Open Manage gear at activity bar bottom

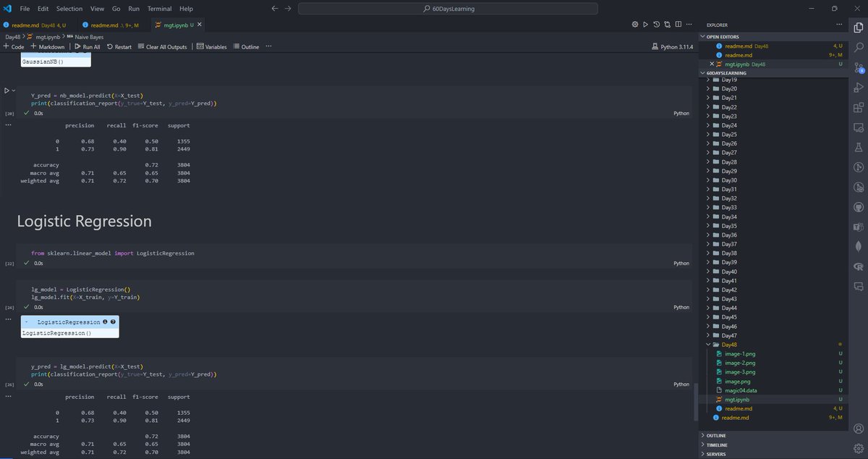tap(859, 448)
